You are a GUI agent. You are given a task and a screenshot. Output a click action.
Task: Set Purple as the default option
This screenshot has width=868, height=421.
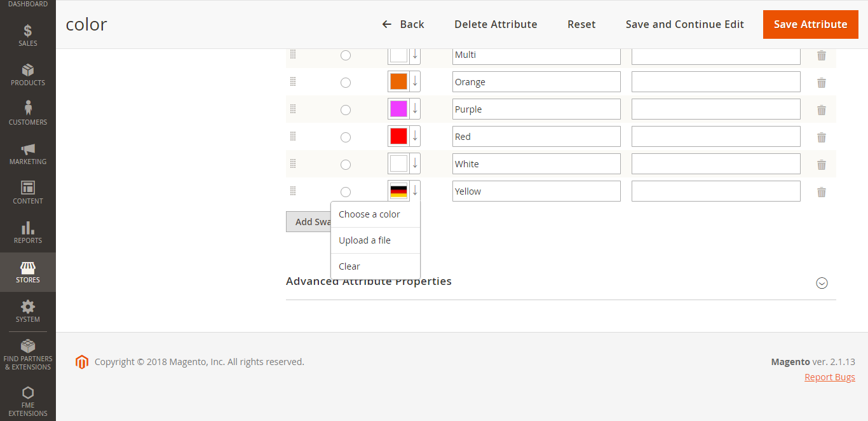coord(346,110)
